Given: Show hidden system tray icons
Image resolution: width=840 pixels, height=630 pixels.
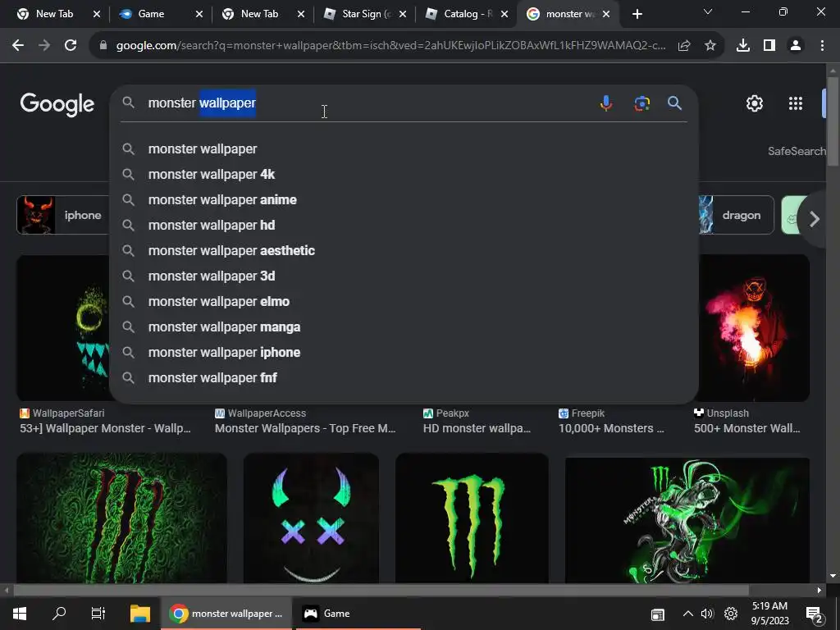Looking at the screenshot, I should click(x=688, y=614).
